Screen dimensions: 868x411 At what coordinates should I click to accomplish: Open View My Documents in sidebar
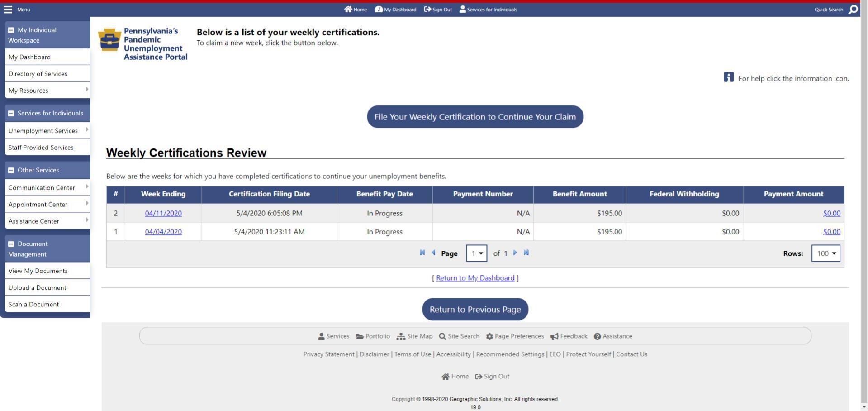click(38, 271)
